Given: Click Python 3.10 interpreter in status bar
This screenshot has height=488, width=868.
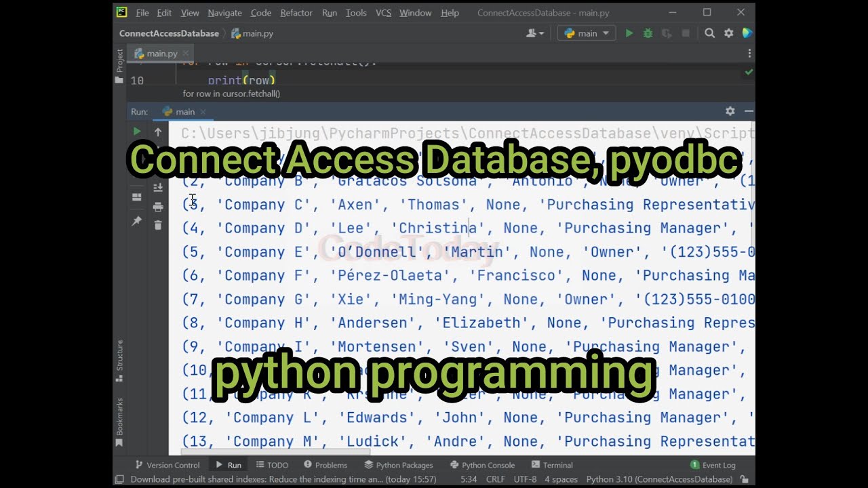Looking at the screenshot, I should click(x=659, y=479).
